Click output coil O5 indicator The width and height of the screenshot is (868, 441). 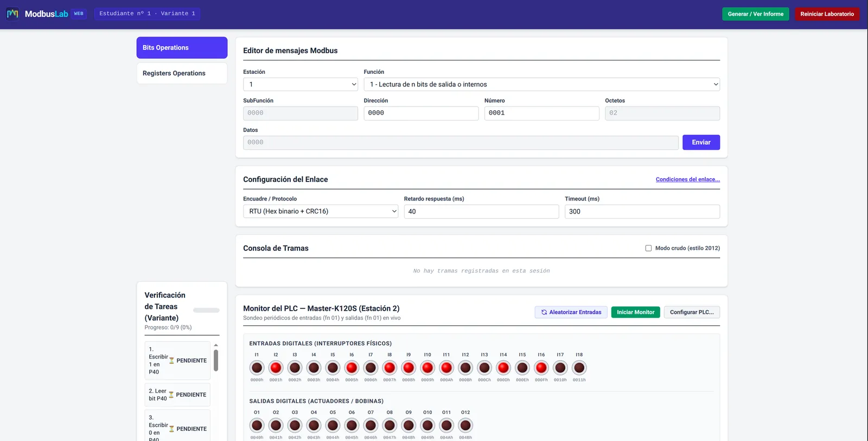[333, 425]
